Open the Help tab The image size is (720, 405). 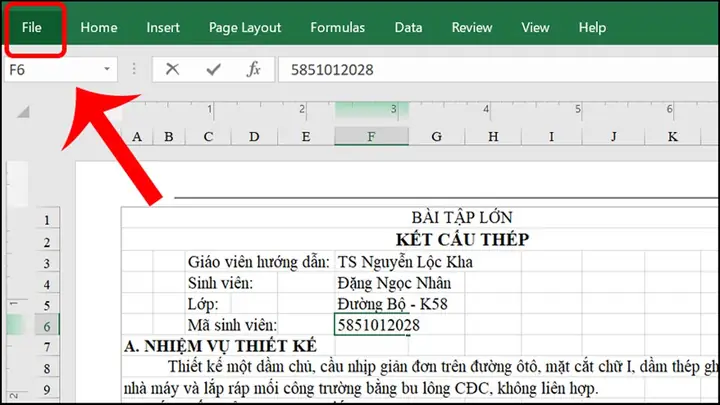(592, 28)
